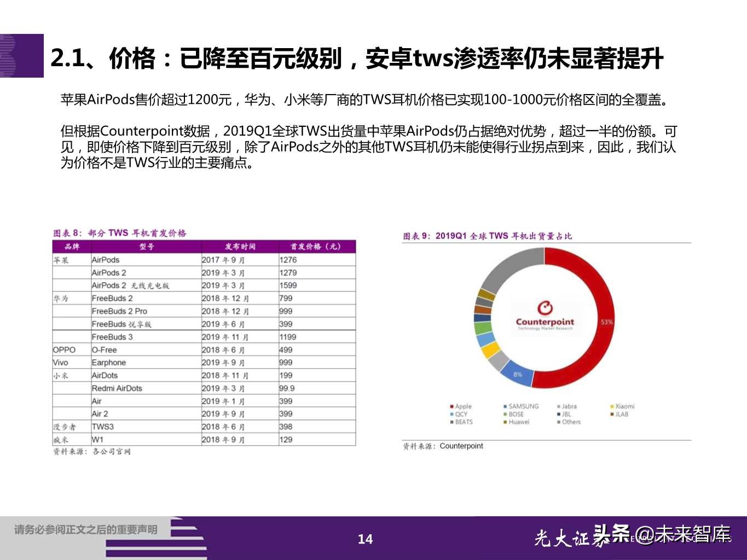Select the Huawei legend entry
The width and height of the screenshot is (747, 560).
(x=518, y=422)
